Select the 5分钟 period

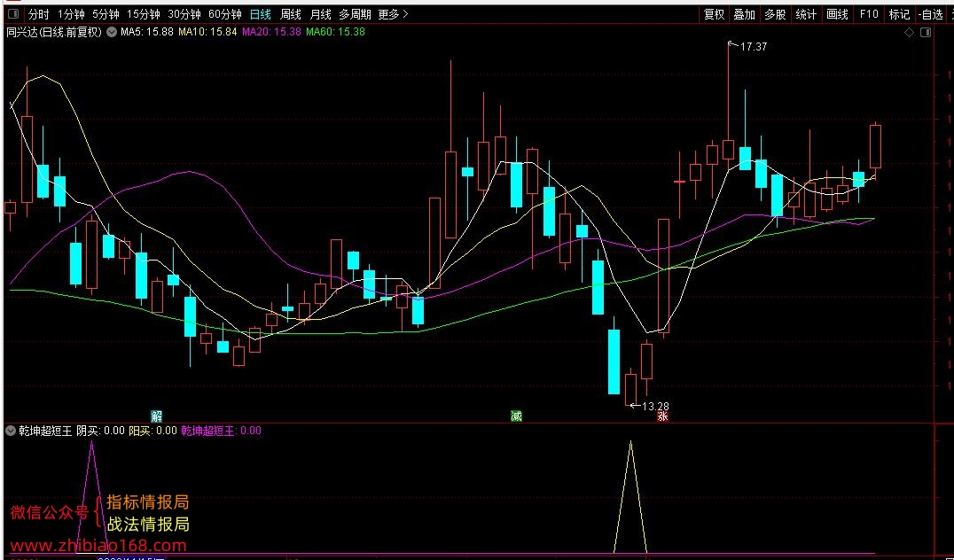point(106,14)
